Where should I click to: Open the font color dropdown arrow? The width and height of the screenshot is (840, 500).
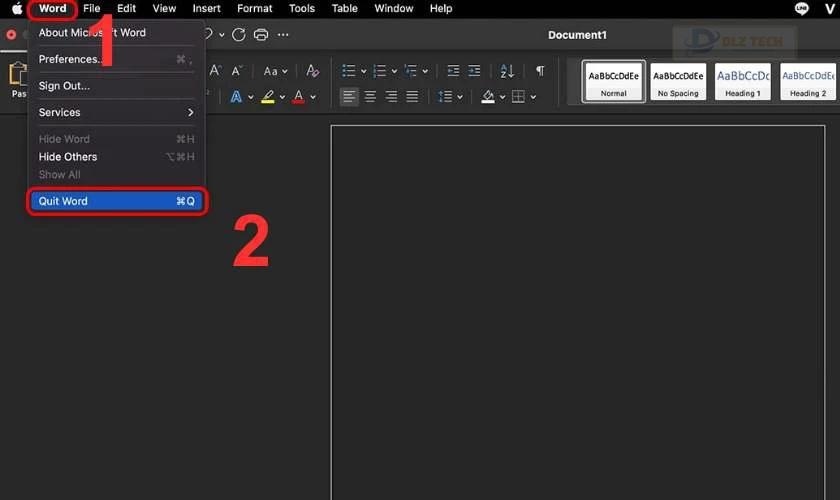tap(313, 98)
